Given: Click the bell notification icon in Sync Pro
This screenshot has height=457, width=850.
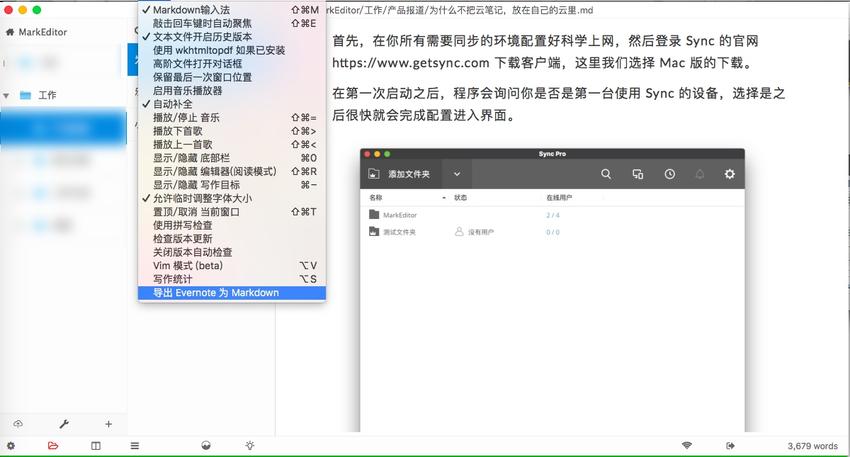Looking at the screenshot, I should pos(700,174).
